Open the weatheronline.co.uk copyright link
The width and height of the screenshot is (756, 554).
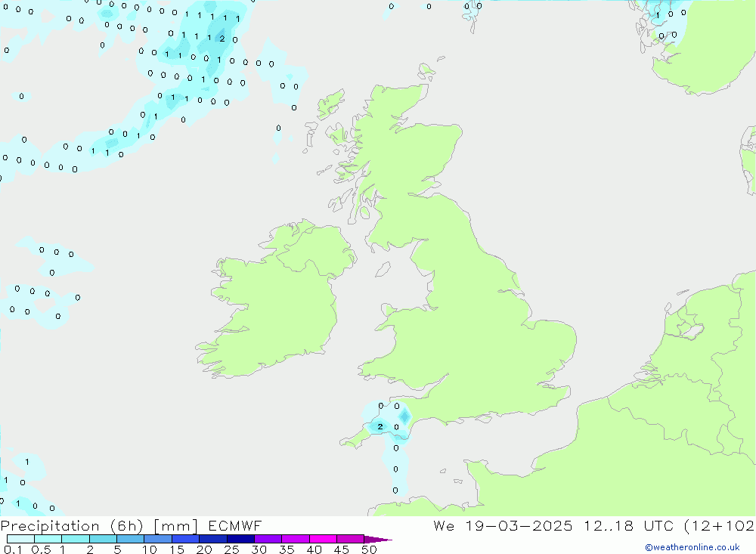pos(692,546)
